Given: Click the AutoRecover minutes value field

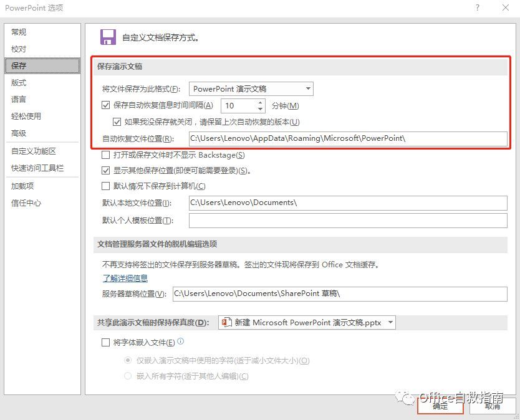Looking at the screenshot, I should [239, 106].
